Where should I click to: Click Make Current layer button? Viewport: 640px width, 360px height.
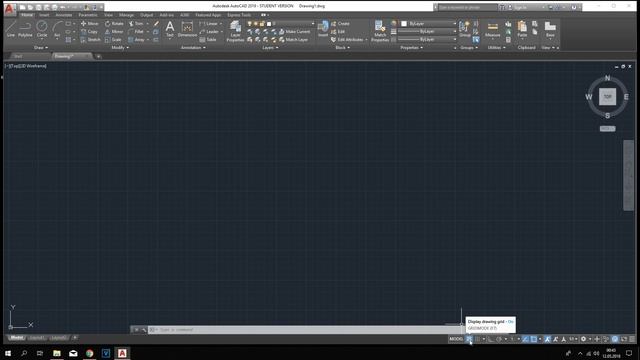pos(294,31)
